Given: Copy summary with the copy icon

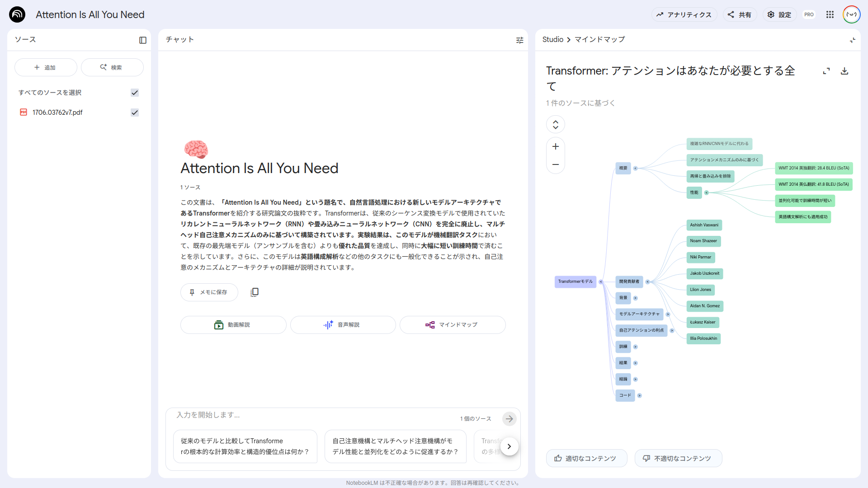Looking at the screenshot, I should 255,292.
